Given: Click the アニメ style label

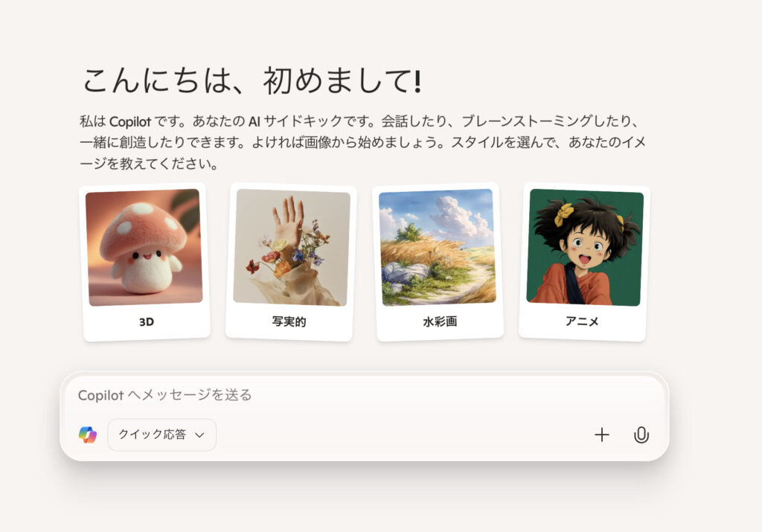Looking at the screenshot, I should coord(582,321).
